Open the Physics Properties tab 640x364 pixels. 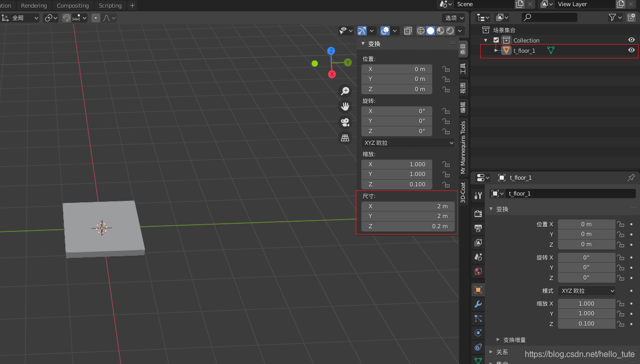pyautogui.click(x=478, y=333)
